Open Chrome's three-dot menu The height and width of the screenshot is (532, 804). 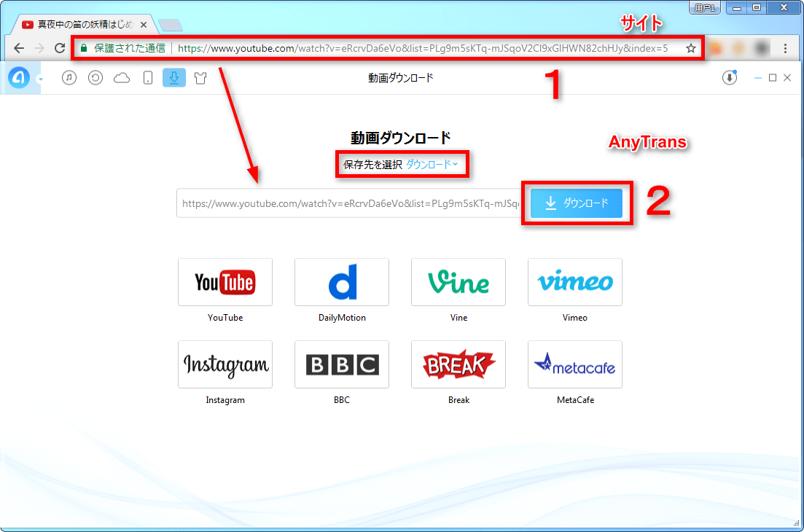coord(784,47)
